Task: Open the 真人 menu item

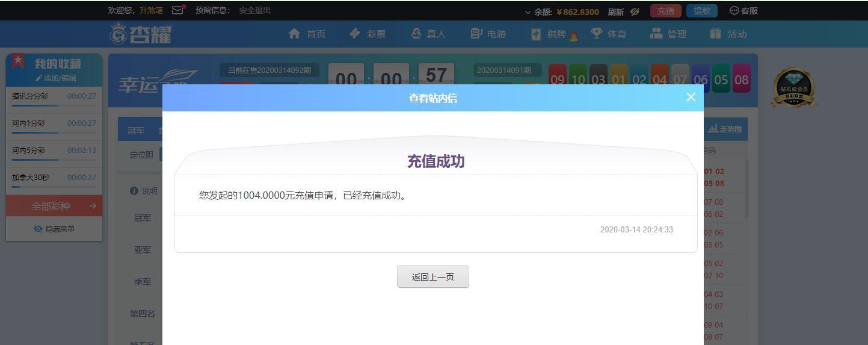Action: (437, 34)
